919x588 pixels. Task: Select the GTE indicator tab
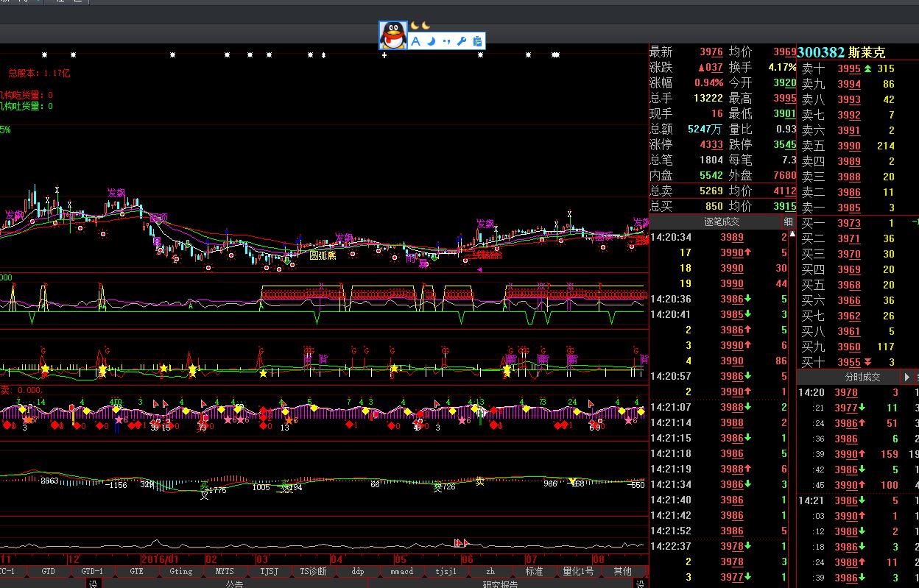[x=136, y=571]
